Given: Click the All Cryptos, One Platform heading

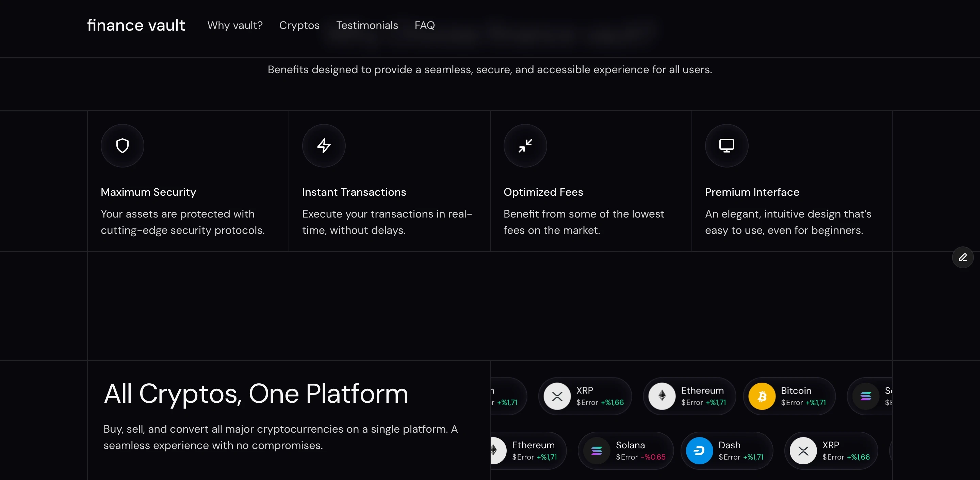Looking at the screenshot, I should click(x=256, y=393).
